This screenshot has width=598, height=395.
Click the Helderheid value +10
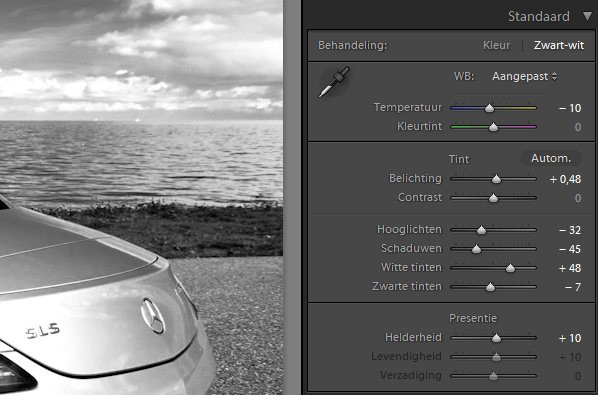point(570,338)
